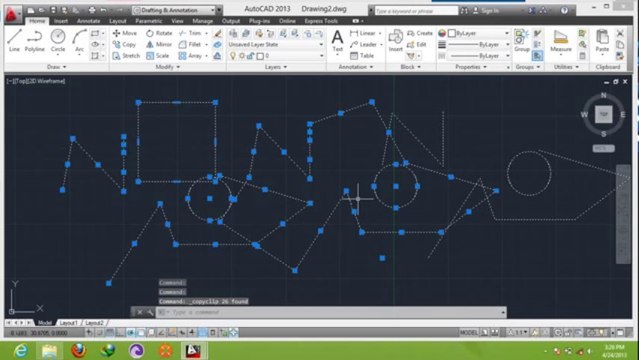Switch to the Layout1 tab

click(x=68, y=323)
